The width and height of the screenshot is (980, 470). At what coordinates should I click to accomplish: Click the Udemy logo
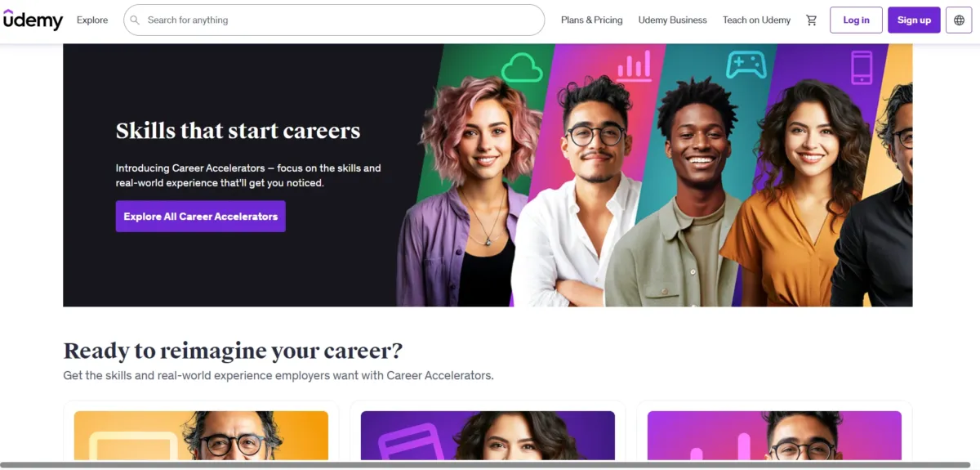click(x=33, y=20)
